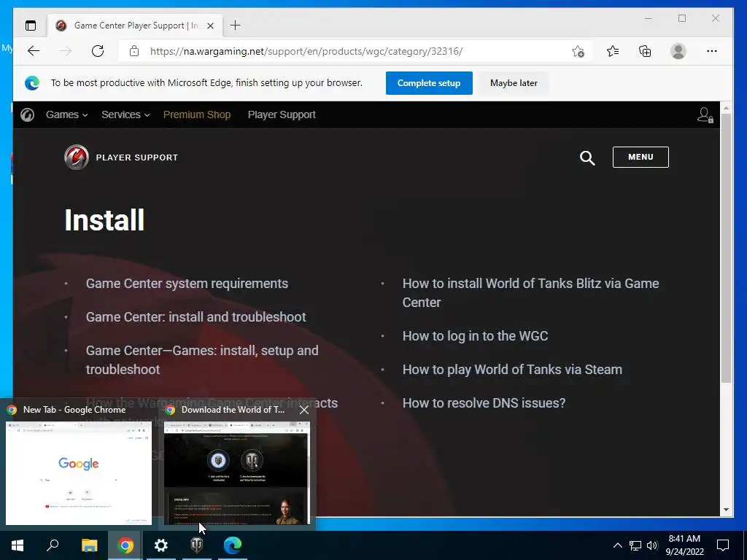Open network status tray icon
The height and width of the screenshot is (560, 747).
click(x=635, y=545)
